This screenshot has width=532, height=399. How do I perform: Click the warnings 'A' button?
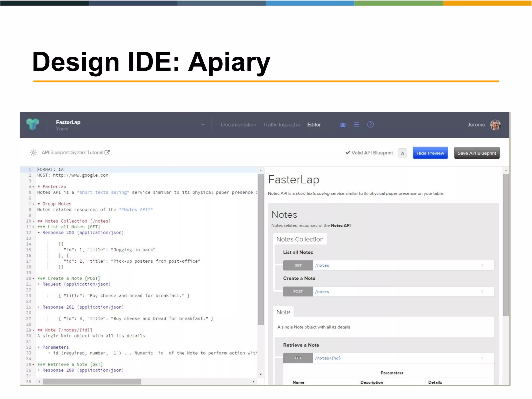[402, 153]
